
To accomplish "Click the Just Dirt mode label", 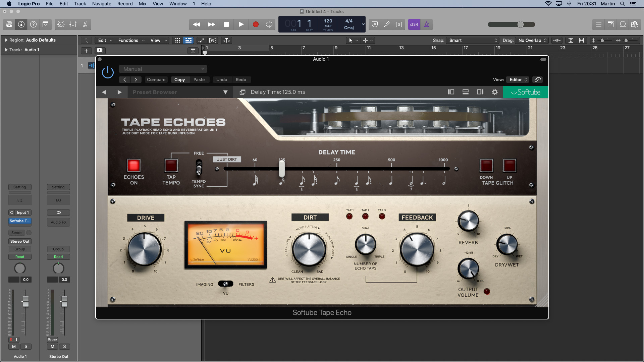I will 227,160.
